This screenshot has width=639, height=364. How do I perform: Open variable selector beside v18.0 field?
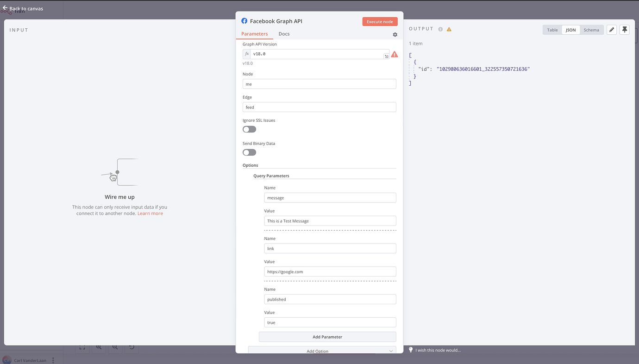coord(386,56)
